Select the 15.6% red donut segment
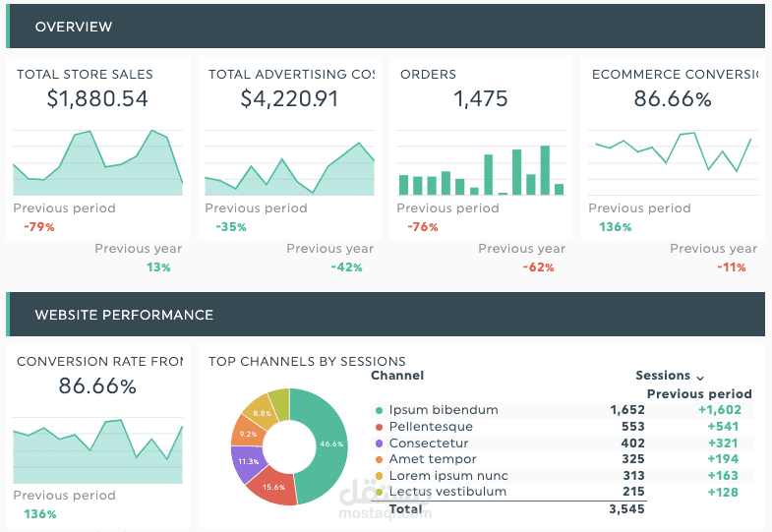Screen dimensions: 772x532 pos(273,487)
